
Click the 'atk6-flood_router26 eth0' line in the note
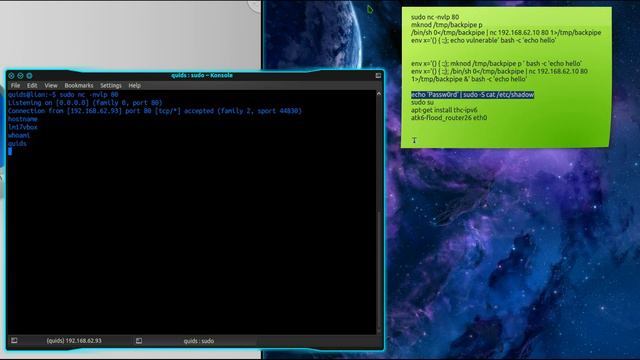449,118
